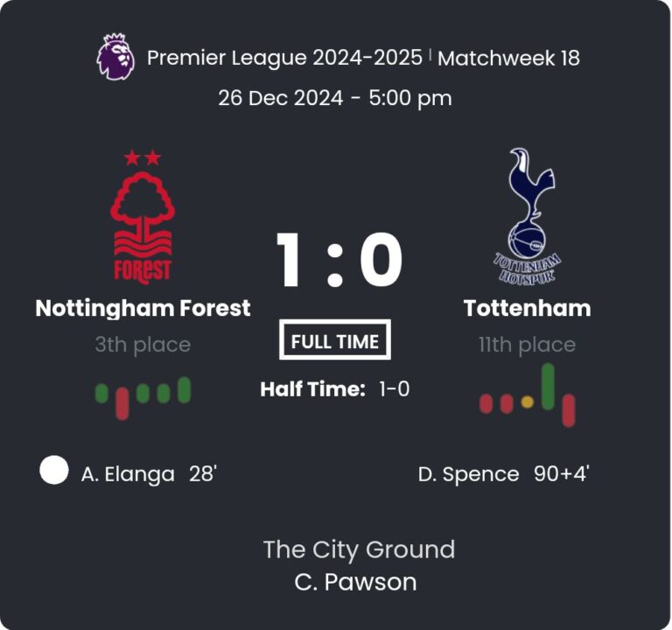Open the Tottenham Hotspur club crest
Image resolution: width=672 pixels, height=630 pixels.
pos(527,216)
